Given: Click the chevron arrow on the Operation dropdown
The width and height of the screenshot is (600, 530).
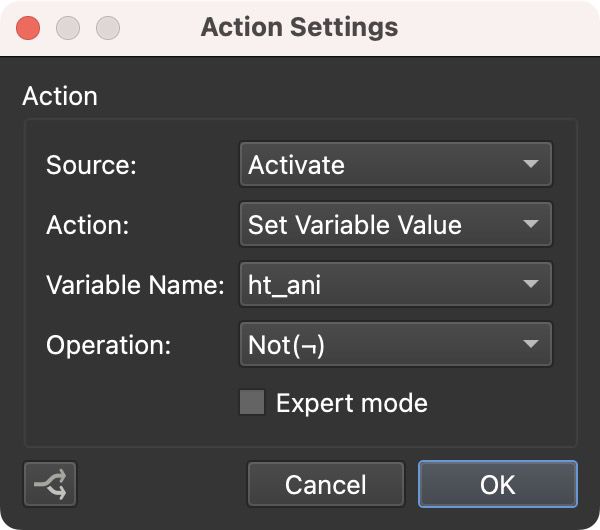Looking at the screenshot, I should pyautogui.click(x=530, y=346).
